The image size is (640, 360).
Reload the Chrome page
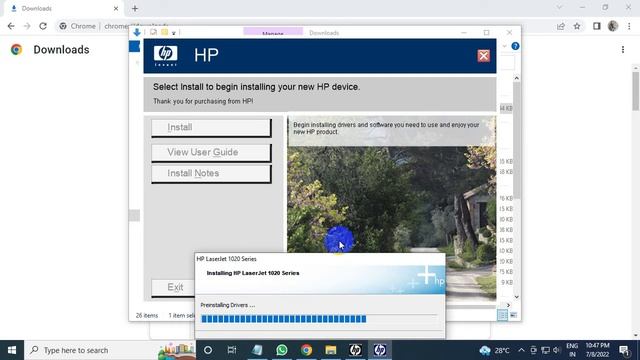43,26
